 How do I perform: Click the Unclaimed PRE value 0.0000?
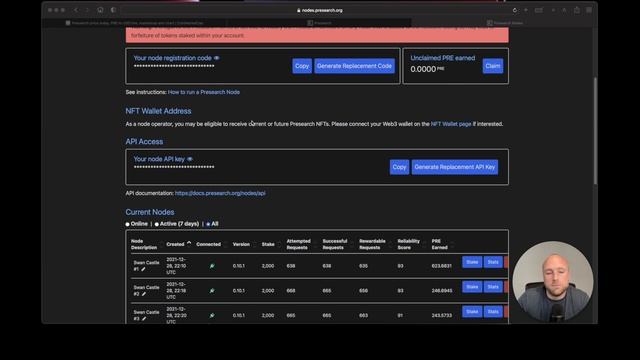coord(423,69)
